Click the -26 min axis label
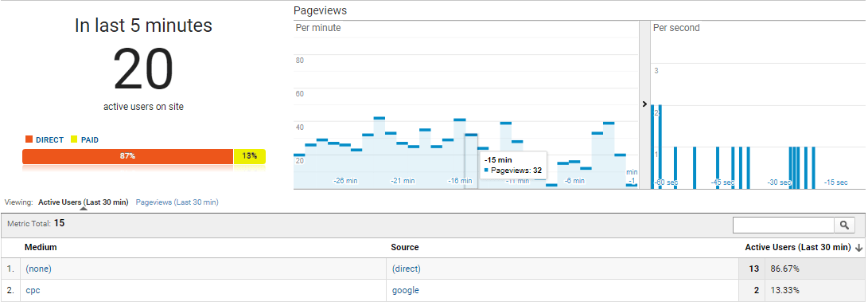Viewport: 868px width, 302px height. tap(345, 181)
